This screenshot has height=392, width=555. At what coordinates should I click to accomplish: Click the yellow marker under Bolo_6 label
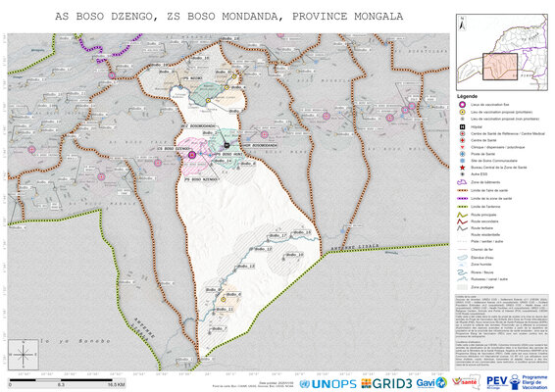click(224, 299)
